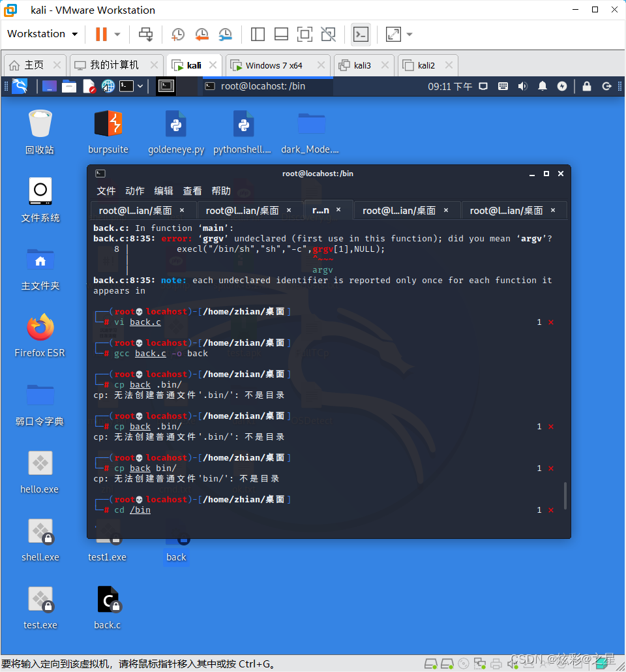Expand terminal launcher dropdown in panel
The height and width of the screenshot is (672, 626).
(x=140, y=87)
